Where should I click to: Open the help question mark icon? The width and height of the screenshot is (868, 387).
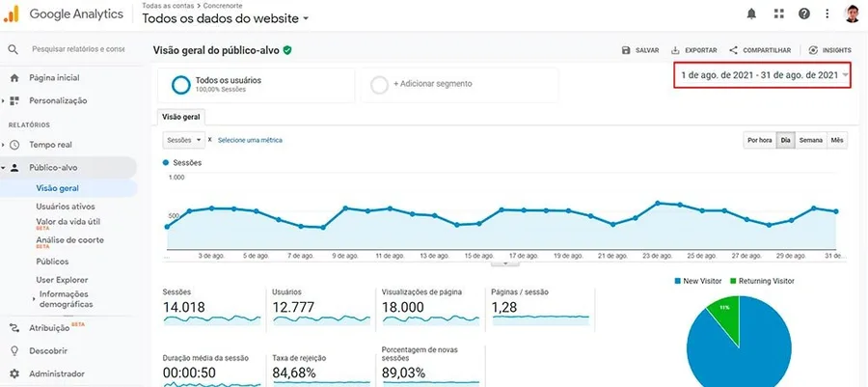point(803,14)
